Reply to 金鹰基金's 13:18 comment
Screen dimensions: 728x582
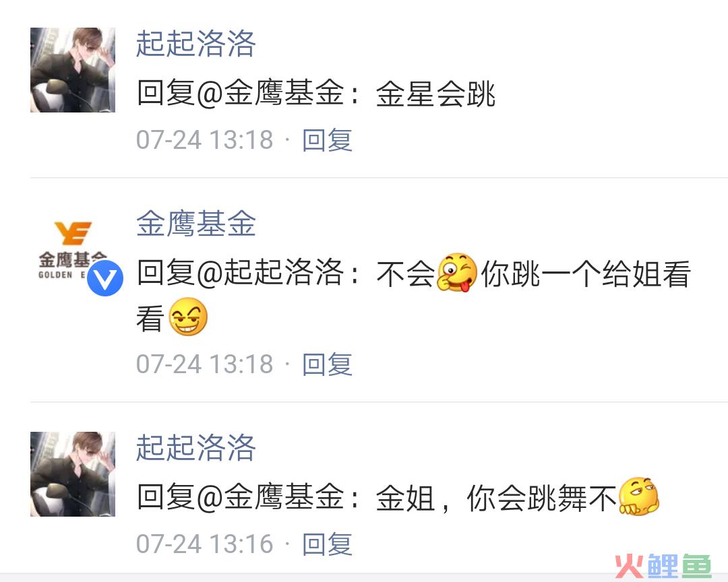pyautogui.click(x=328, y=364)
